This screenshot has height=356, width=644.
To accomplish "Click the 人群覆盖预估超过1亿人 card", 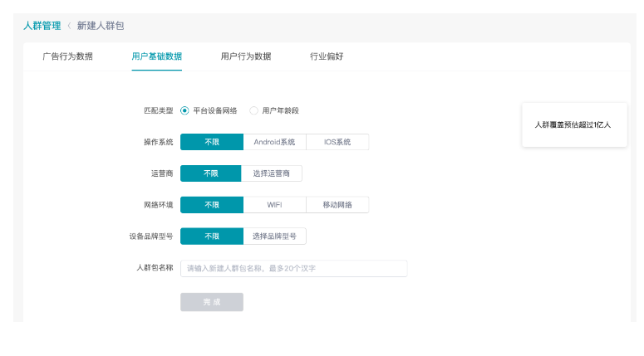I will coord(574,124).
